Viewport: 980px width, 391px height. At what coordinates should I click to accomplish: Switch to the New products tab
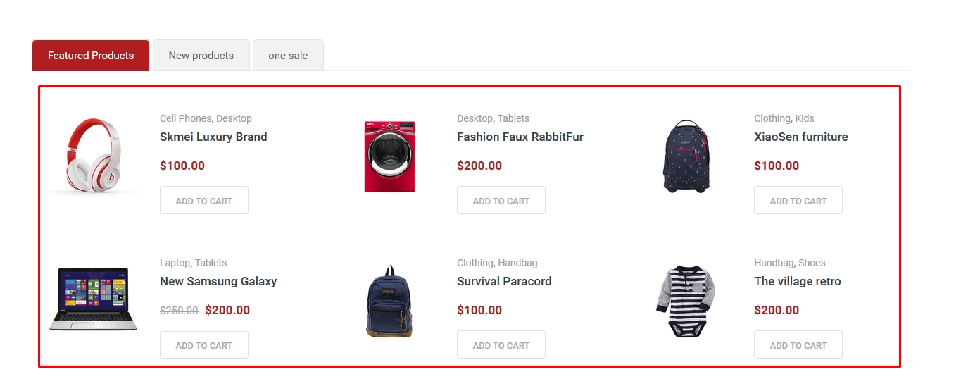(x=201, y=56)
